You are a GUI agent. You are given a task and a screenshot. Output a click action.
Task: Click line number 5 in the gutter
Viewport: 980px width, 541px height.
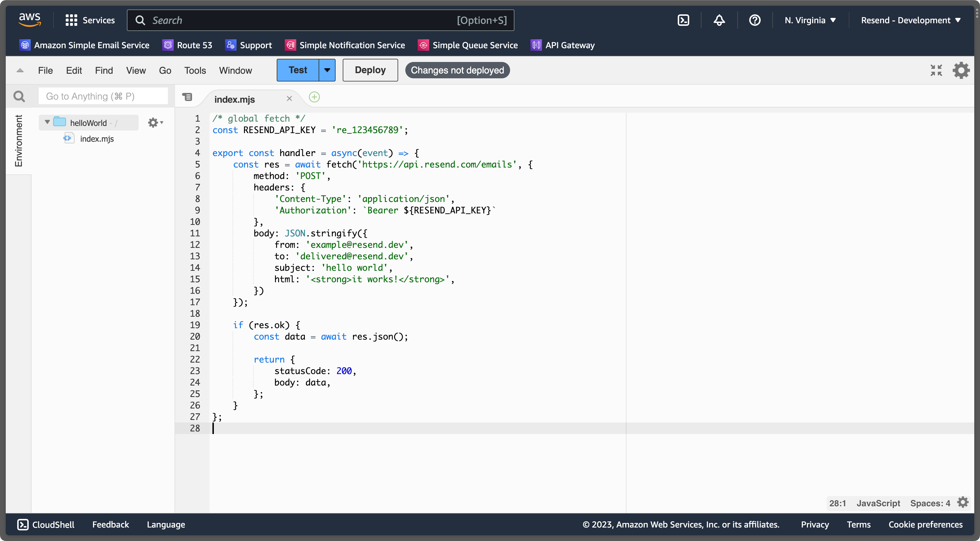(197, 164)
